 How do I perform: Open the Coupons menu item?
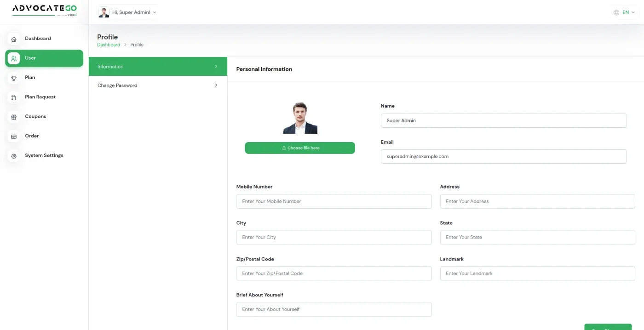tap(44, 117)
